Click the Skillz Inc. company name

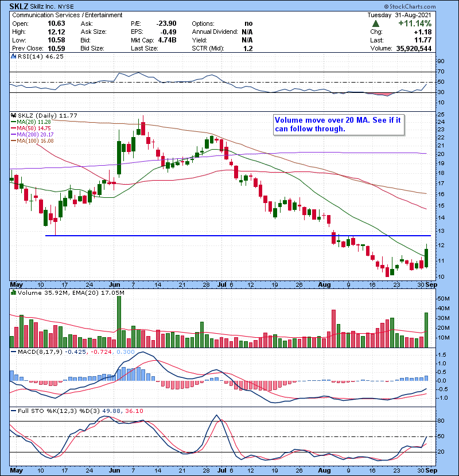[43, 7]
